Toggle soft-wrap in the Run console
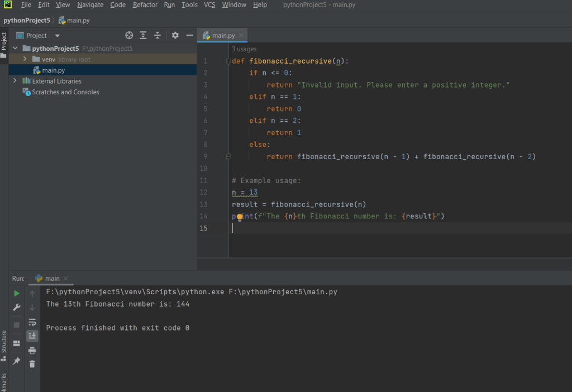572x392 pixels. (x=32, y=322)
